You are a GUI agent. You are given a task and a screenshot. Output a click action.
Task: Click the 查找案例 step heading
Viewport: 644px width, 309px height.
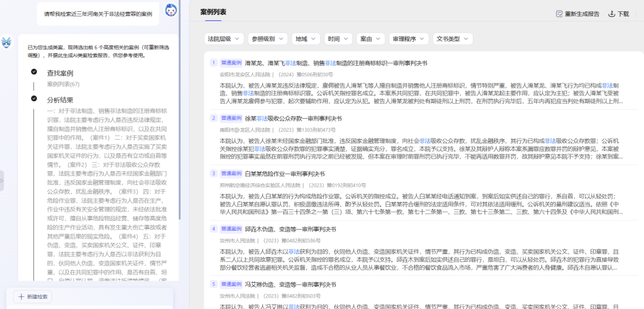pyautogui.click(x=60, y=73)
